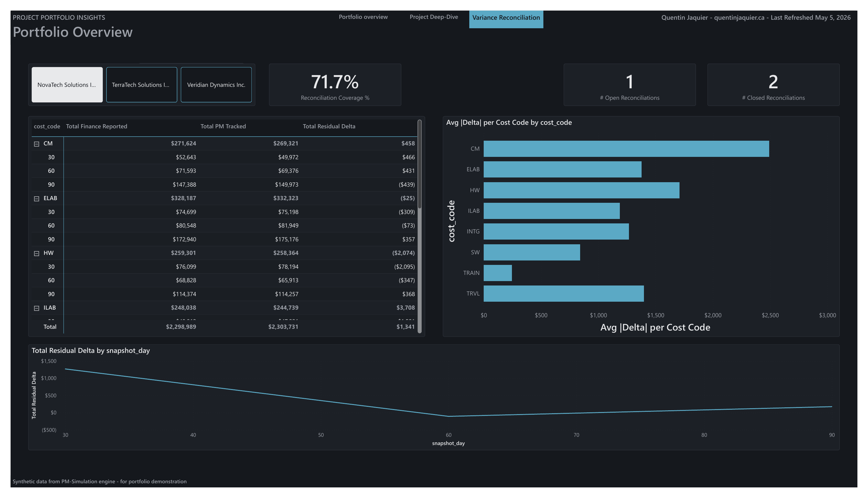
Task: Click grand total PM tracked $2,303,731
Action: [283, 327]
